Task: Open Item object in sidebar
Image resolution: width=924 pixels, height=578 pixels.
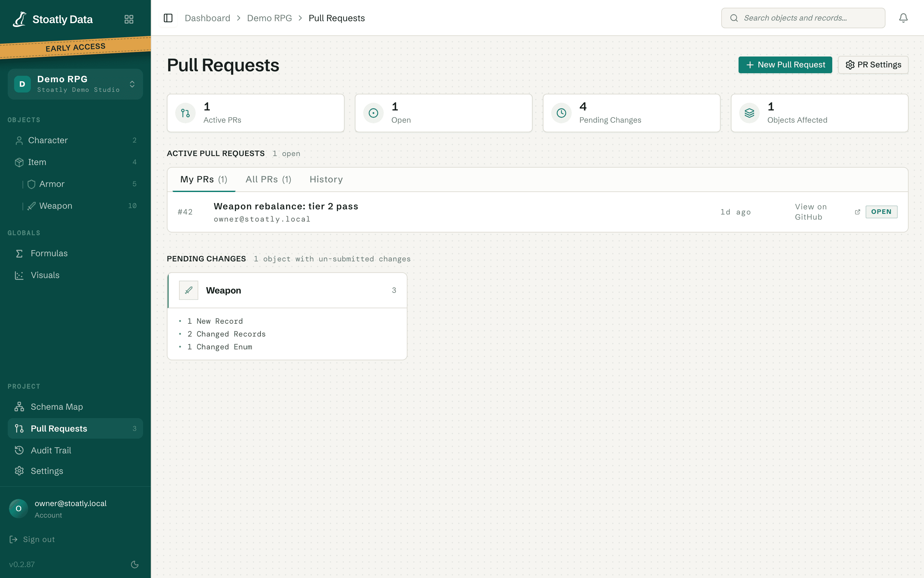Action: pyautogui.click(x=75, y=162)
